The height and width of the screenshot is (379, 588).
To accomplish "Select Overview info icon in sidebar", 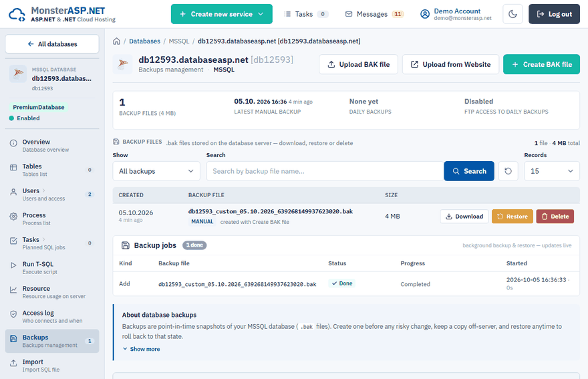I will pos(13,143).
